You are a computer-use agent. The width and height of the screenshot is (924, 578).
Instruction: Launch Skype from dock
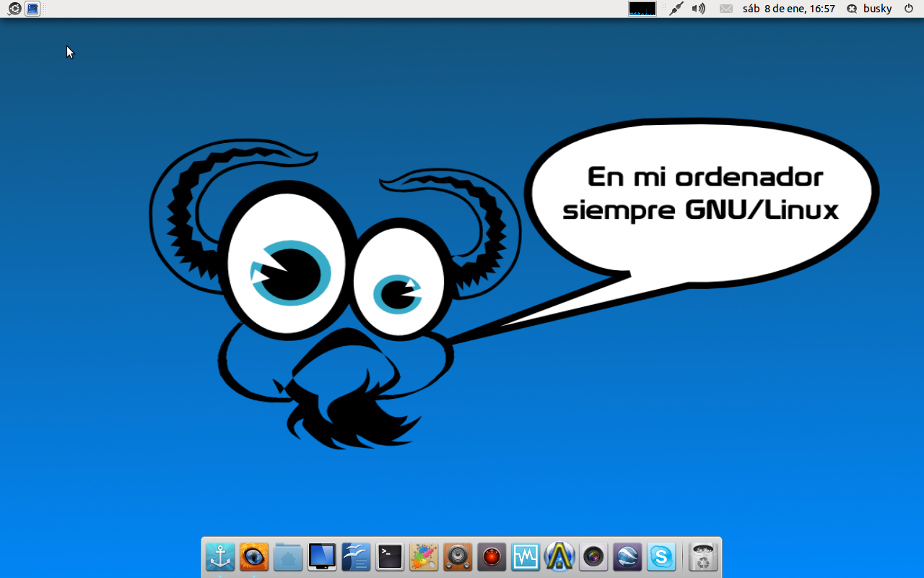pyautogui.click(x=661, y=557)
